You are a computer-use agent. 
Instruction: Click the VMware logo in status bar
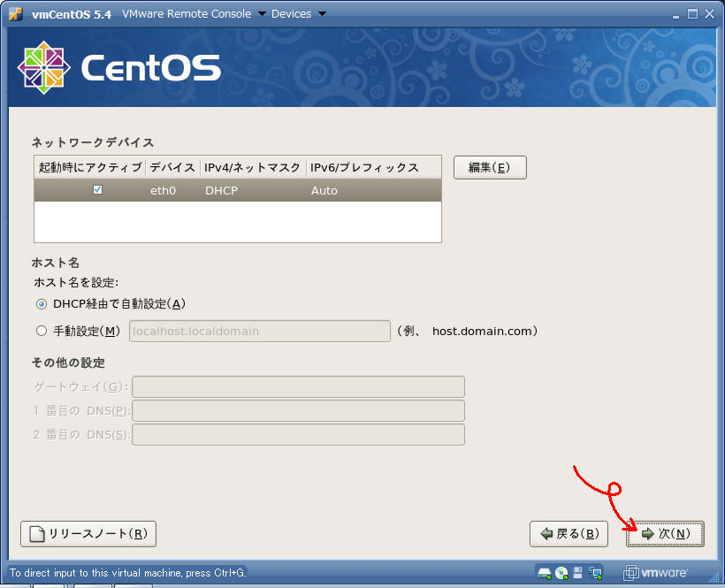click(x=656, y=572)
